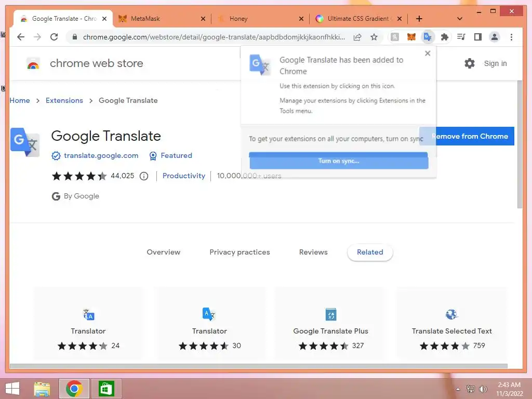Open Chrome's three-dot menu
532x399 pixels.
click(511, 37)
